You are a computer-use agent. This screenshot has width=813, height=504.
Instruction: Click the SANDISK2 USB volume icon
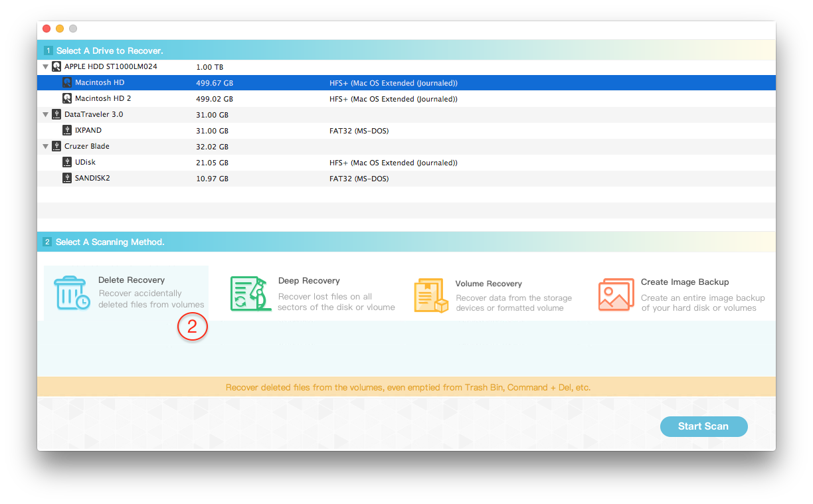coord(67,178)
